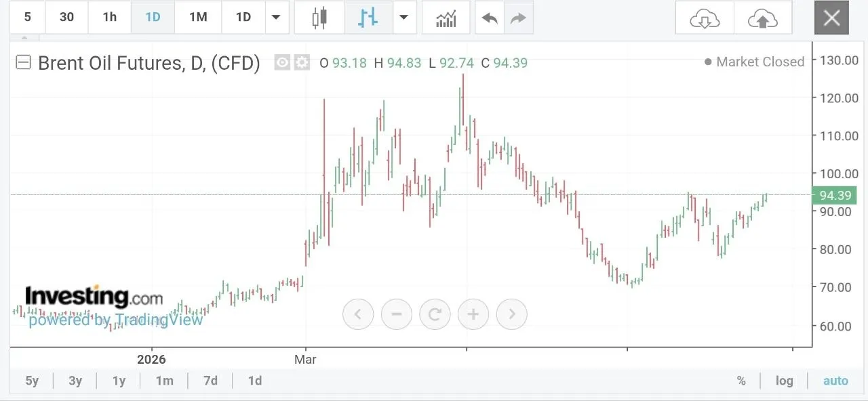Click the 130.00 price axis label
Image resolution: width=868 pixels, height=401 pixels.
point(839,60)
